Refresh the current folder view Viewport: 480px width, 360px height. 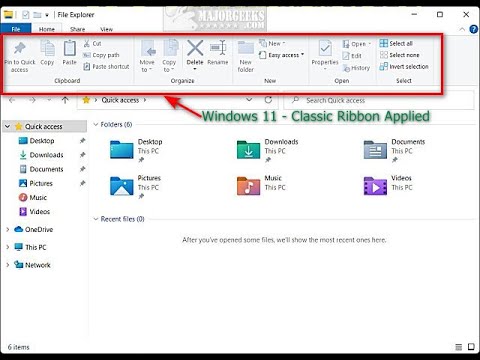tap(268, 100)
